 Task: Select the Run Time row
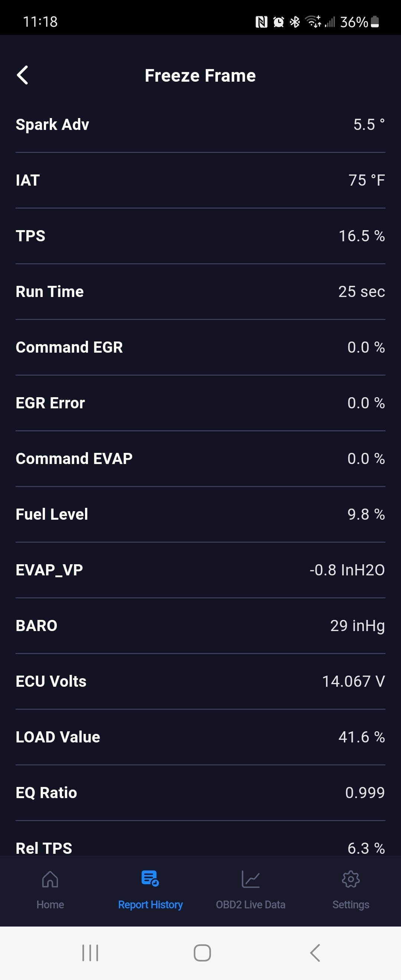(200, 292)
